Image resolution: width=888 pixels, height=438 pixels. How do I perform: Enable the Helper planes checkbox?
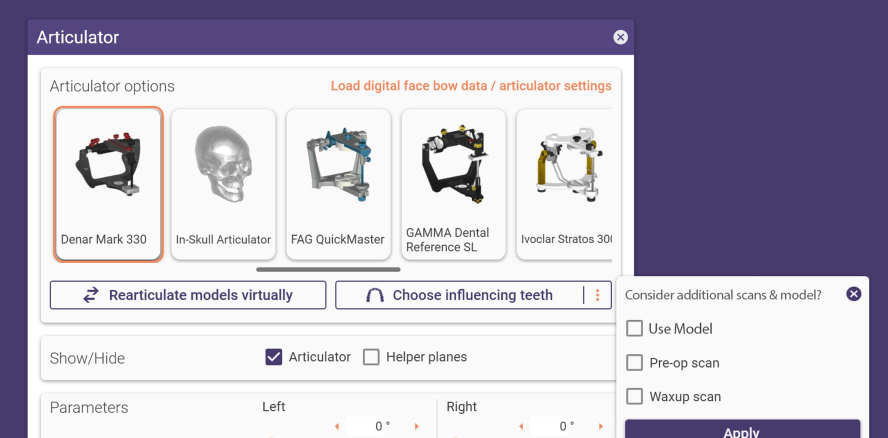tap(371, 357)
